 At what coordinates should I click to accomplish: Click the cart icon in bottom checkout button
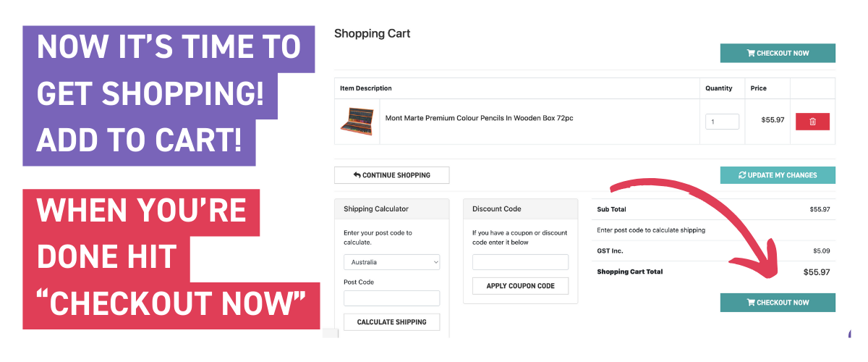pyautogui.click(x=751, y=303)
